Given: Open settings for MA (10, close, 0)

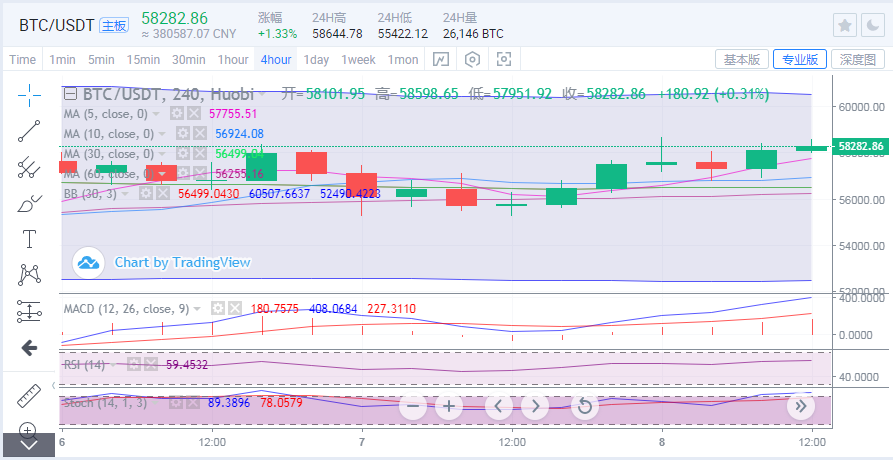Looking at the screenshot, I should (182, 134).
